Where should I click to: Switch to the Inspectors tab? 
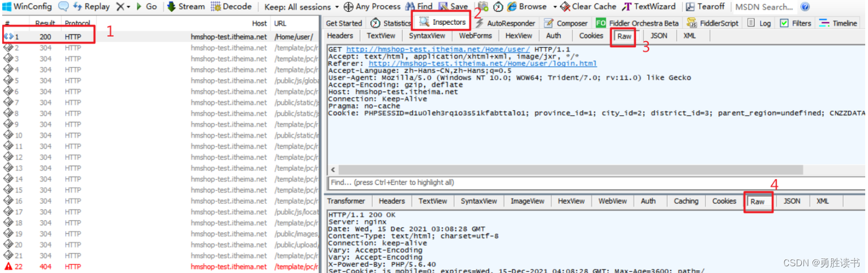[x=442, y=22]
